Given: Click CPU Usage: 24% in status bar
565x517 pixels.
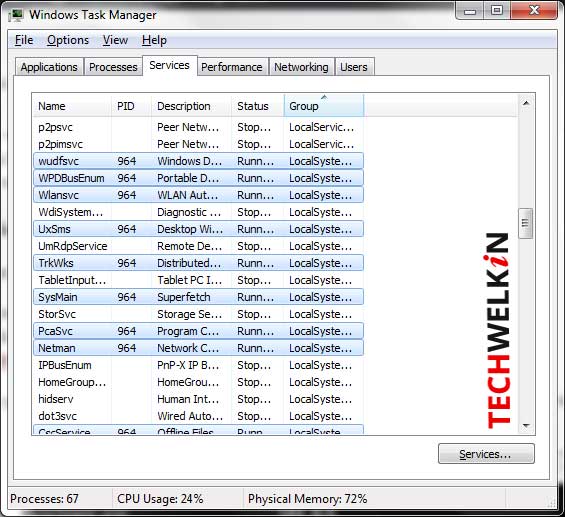Looking at the screenshot, I should [x=160, y=499].
